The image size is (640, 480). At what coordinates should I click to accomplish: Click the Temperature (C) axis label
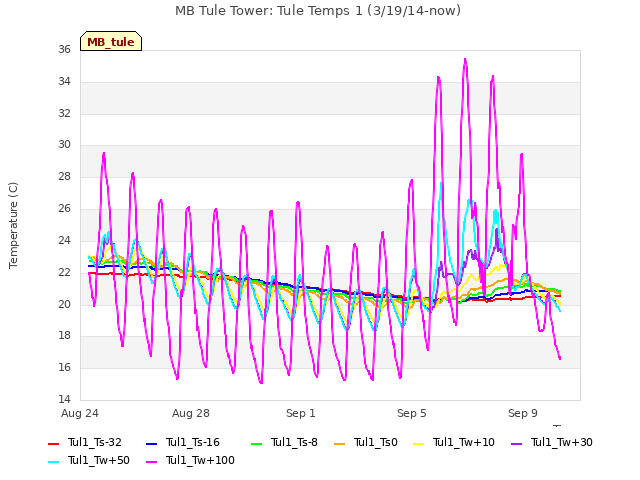(x=13, y=225)
